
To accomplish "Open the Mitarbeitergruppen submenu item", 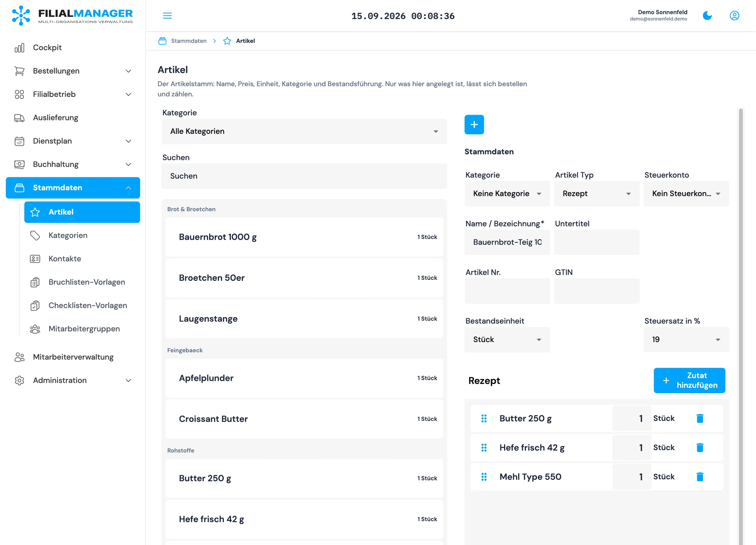I will [82, 329].
